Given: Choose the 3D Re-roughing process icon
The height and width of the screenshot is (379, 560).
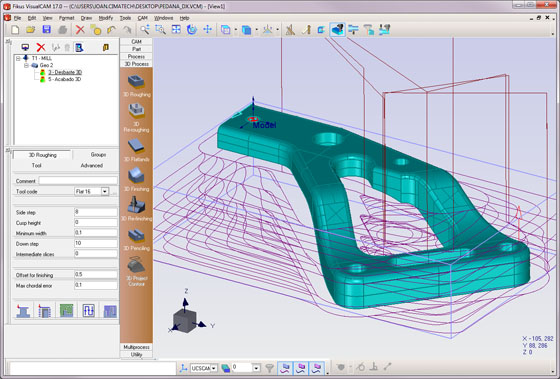Looking at the screenshot, I should point(136,110).
